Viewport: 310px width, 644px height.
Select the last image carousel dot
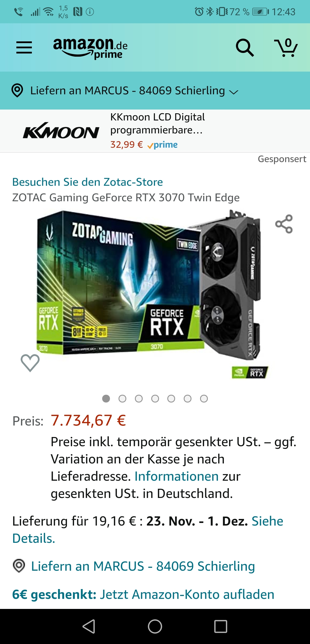[x=204, y=399]
